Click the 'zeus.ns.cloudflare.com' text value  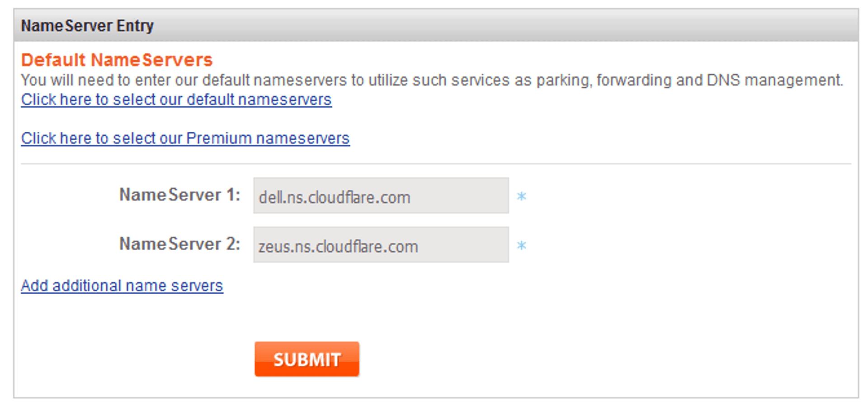click(x=338, y=247)
